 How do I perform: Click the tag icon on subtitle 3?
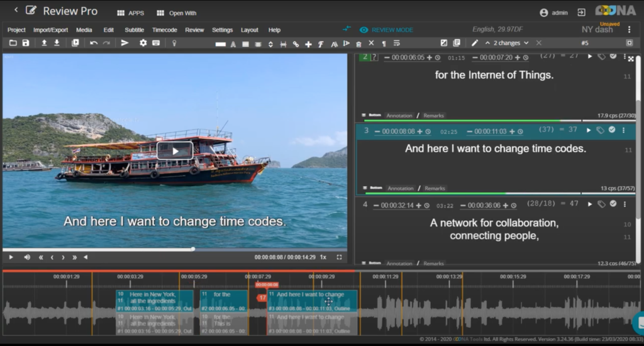601,130
